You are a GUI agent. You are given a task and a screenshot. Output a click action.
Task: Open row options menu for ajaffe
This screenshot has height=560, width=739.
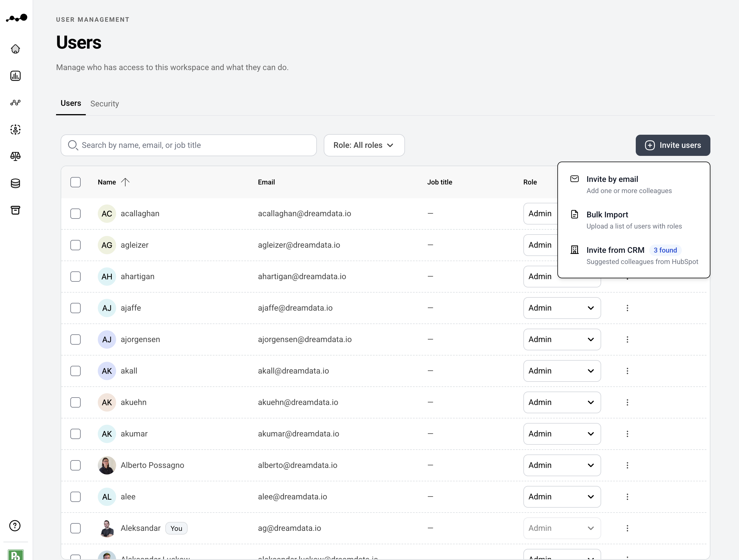pyautogui.click(x=627, y=308)
